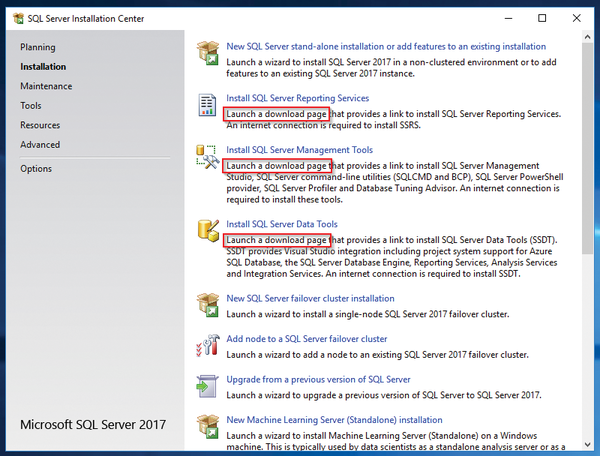Open Install SQL Server Reporting Services link
Image resolution: width=600 pixels, height=456 pixels.
[x=298, y=98]
